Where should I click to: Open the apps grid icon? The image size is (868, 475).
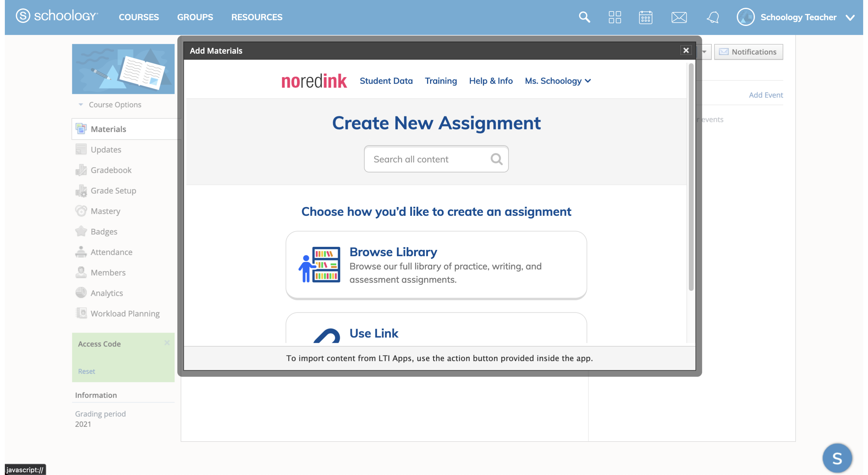(x=615, y=17)
